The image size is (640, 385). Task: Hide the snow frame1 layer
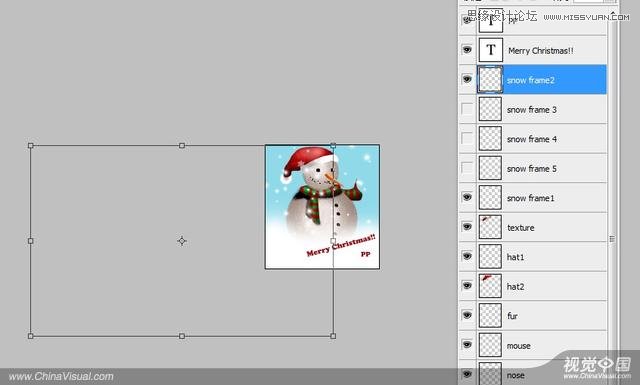(467, 197)
